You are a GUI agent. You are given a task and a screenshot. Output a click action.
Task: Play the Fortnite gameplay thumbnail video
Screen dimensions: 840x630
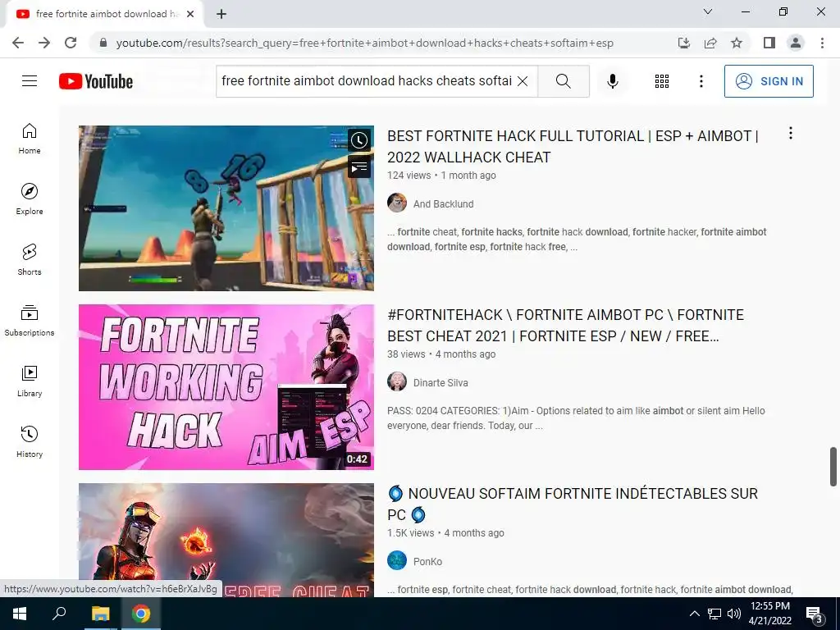[226, 208]
